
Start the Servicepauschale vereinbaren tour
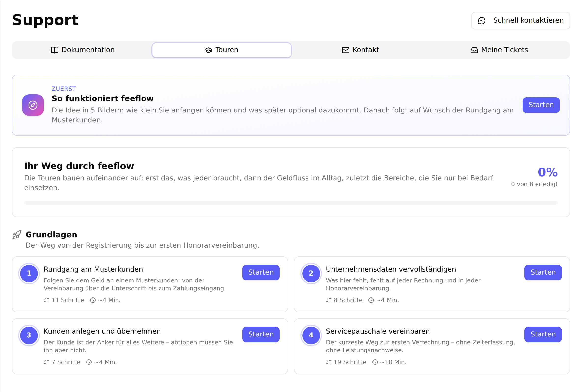pos(543,334)
